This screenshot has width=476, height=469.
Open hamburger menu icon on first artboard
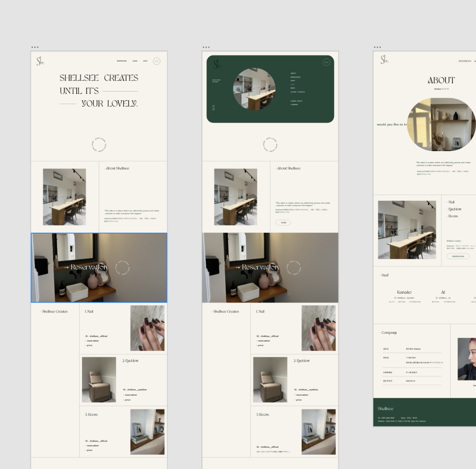pyautogui.click(x=156, y=61)
